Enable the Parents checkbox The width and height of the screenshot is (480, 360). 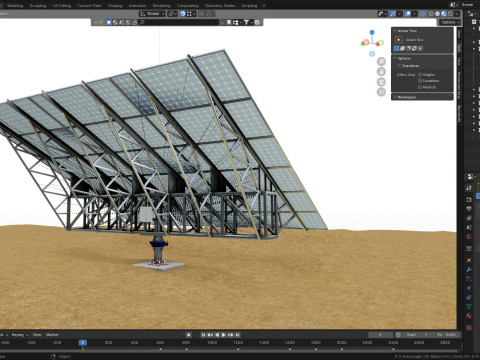click(420, 87)
